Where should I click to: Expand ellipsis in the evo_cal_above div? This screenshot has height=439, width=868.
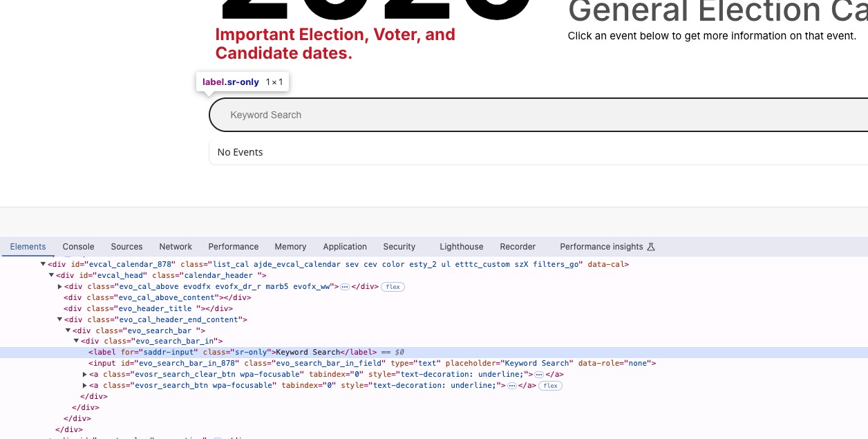tap(345, 286)
